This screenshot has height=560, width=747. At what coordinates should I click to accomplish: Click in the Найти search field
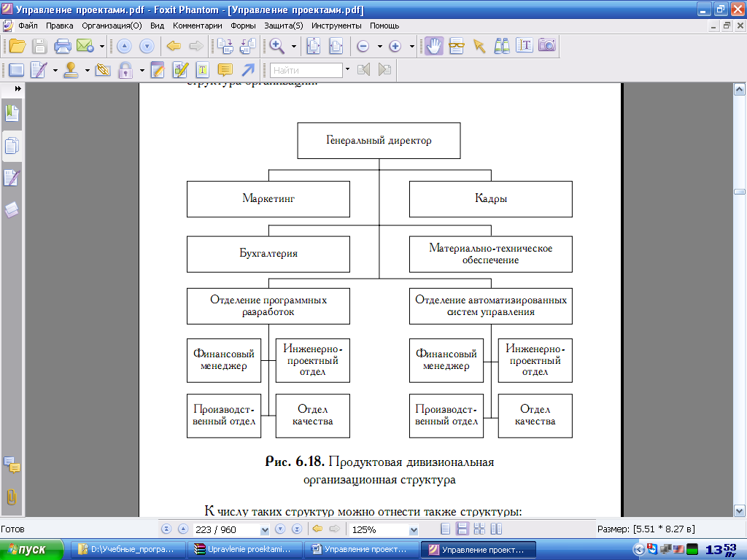point(306,70)
